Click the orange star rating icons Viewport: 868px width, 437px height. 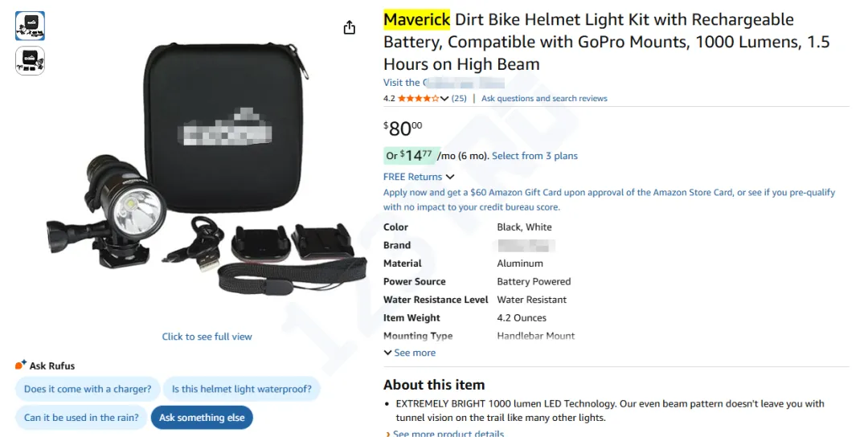pyautogui.click(x=418, y=99)
